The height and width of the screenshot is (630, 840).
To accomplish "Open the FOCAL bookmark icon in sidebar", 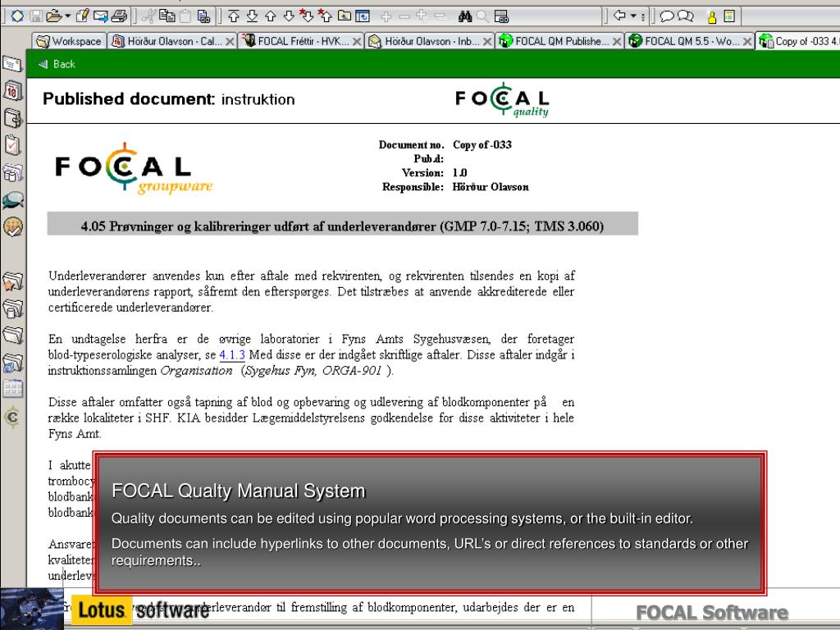I will (12, 417).
